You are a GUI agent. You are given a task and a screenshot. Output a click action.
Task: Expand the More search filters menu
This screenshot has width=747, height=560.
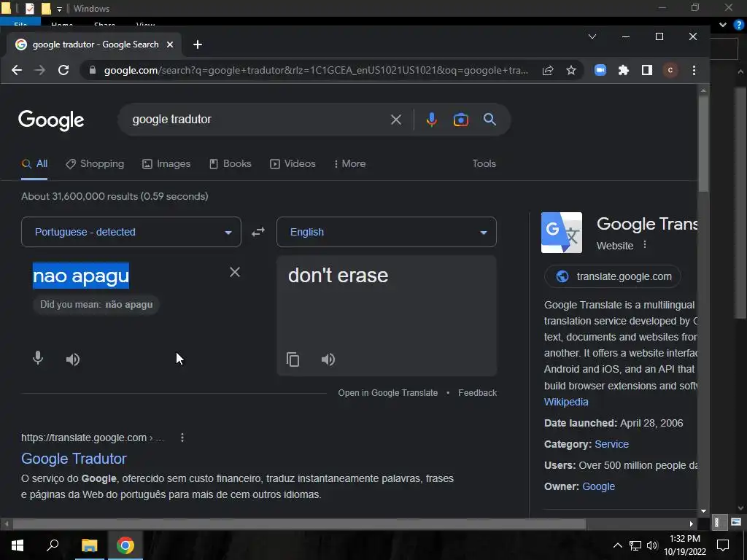pos(349,164)
